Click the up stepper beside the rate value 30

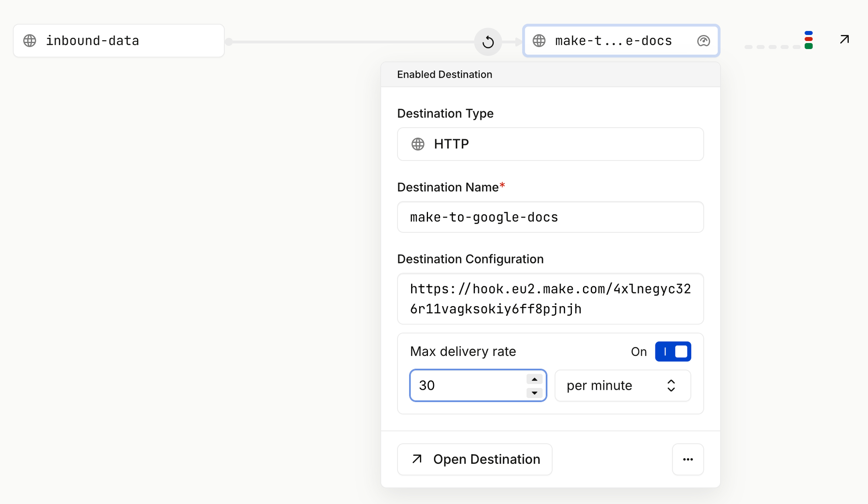534,378
